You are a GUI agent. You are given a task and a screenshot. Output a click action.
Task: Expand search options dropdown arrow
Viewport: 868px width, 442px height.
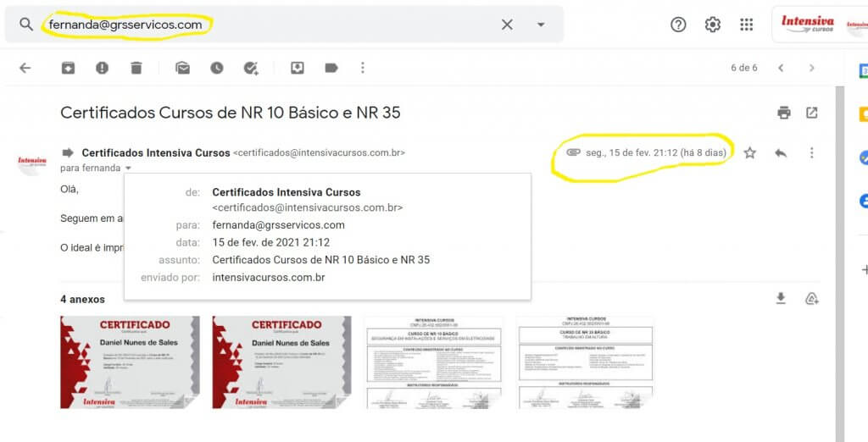(x=541, y=25)
